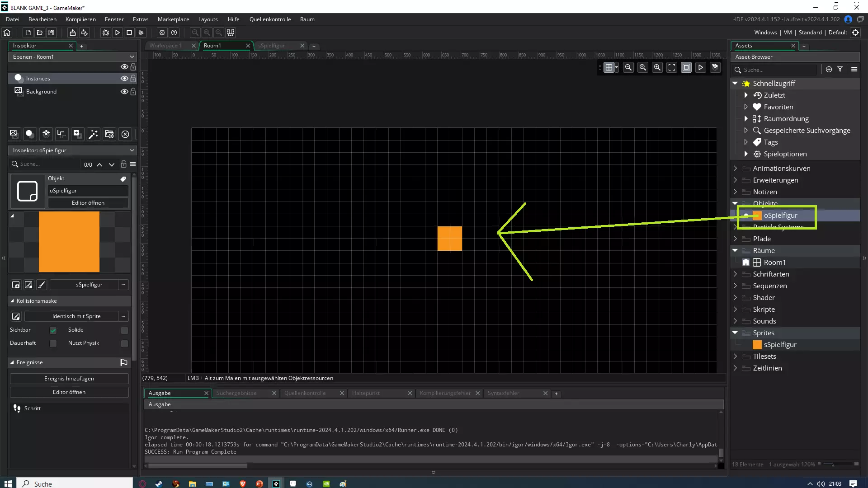The height and width of the screenshot is (488, 868).
Task: Open Game Options gear icon
Action: (x=162, y=33)
